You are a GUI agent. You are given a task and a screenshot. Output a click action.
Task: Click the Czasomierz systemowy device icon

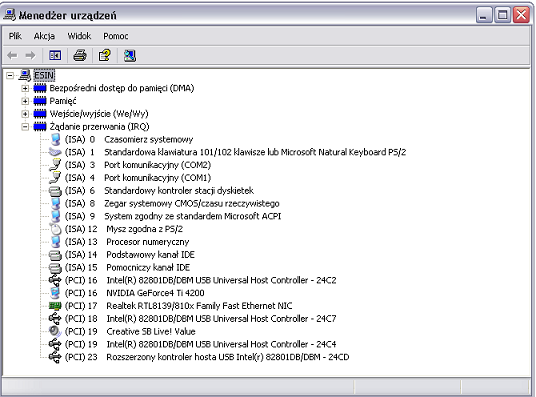pos(55,139)
